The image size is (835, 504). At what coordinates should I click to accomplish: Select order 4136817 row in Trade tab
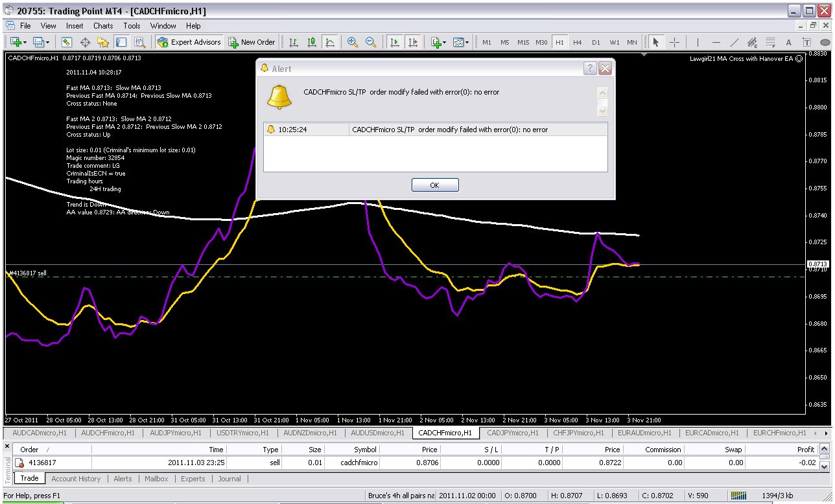pyautogui.click(x=416, y=463)
